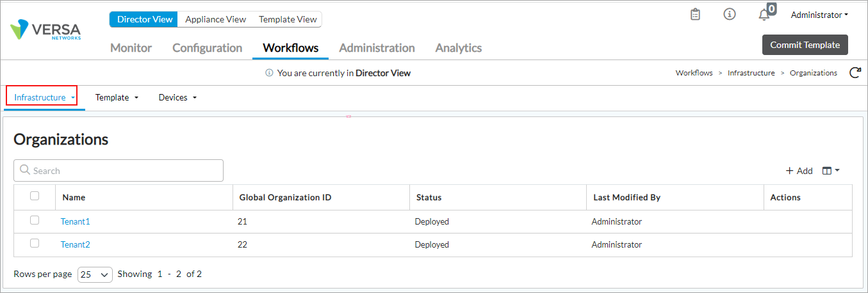Check the Tenant2 row checkbox

(35, 244)
